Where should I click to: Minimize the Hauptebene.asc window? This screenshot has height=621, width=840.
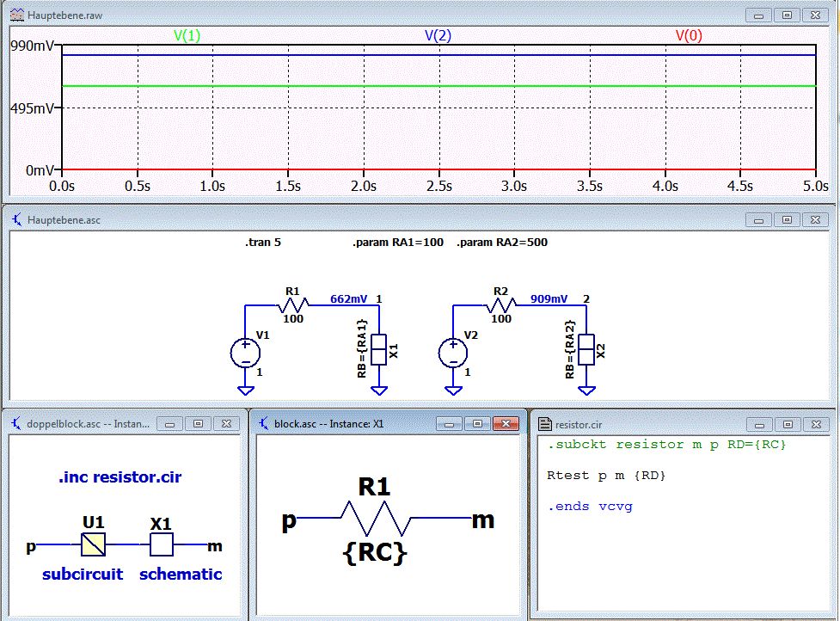coord(758,219)
